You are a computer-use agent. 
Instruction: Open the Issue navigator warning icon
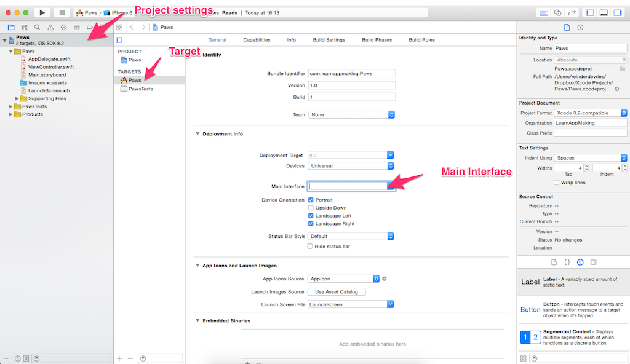(x=50, y=28)
